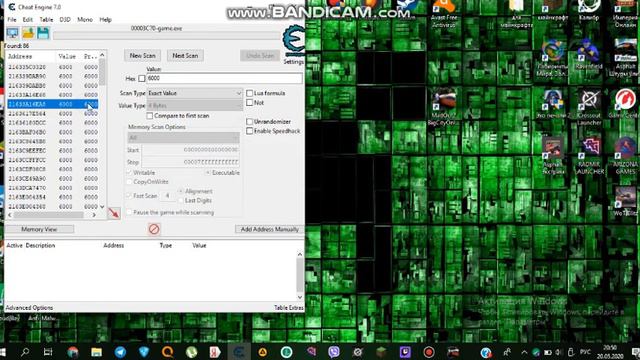Enable Speedhack checkbox

(x=249, y=131)
